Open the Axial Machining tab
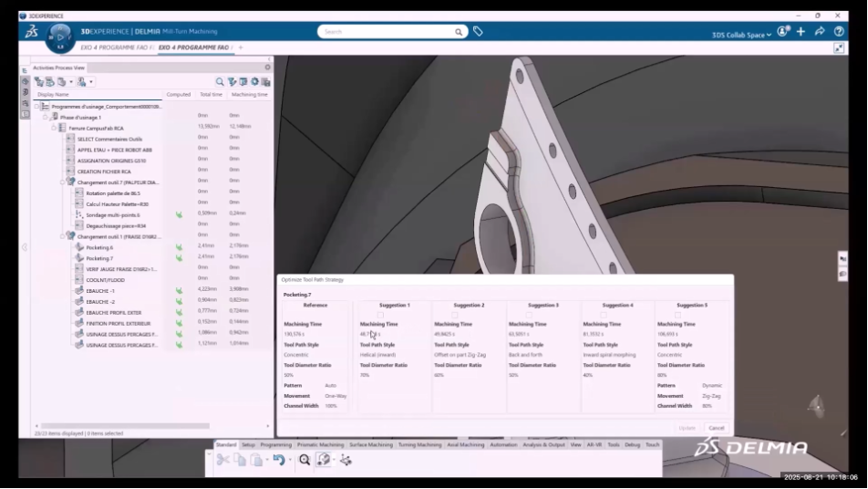Screen dimensions: 868x489 (x=466, y=444)
